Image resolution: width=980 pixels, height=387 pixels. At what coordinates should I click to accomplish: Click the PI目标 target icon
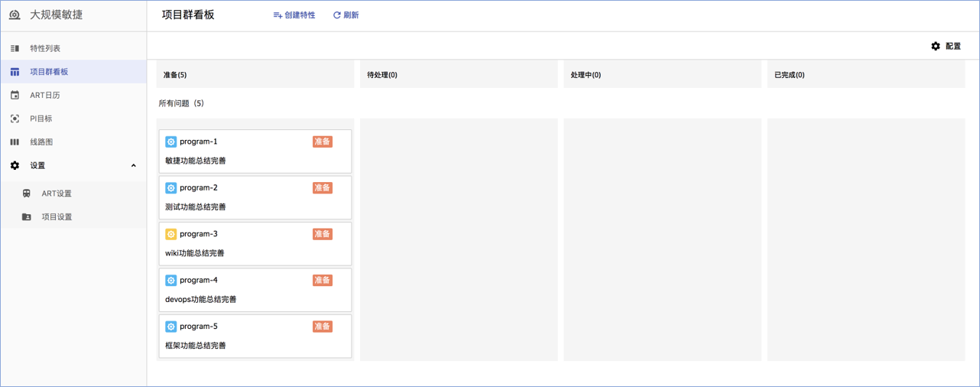click(x=15, y=119)
